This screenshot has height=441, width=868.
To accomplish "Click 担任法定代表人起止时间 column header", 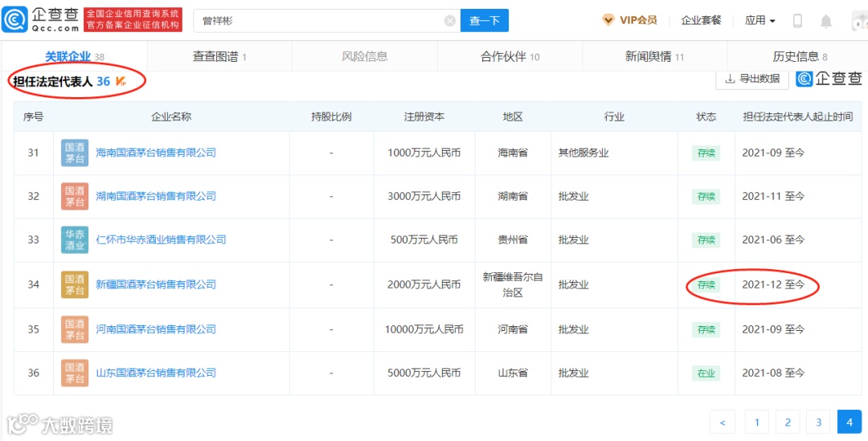I will click(798, 116).
